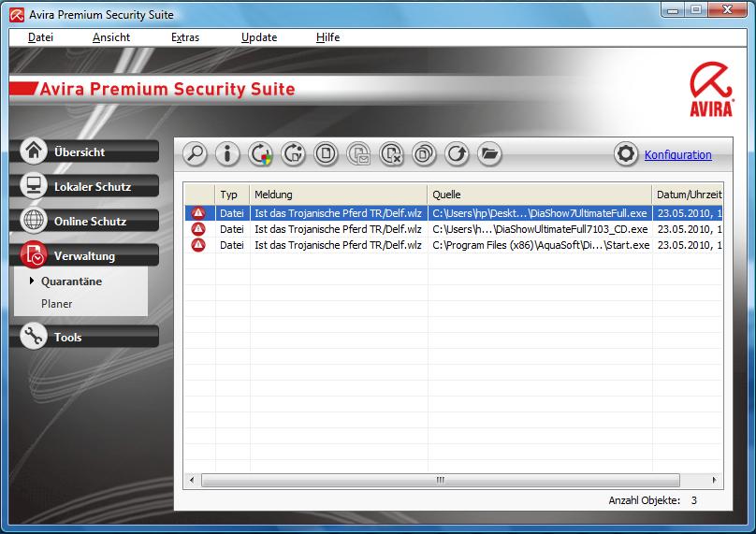Image resolution: width=756 pixels, height=534 pixels.
Task: Select the Start.exe quarantine entry row
Action: (x=449, y=244)
